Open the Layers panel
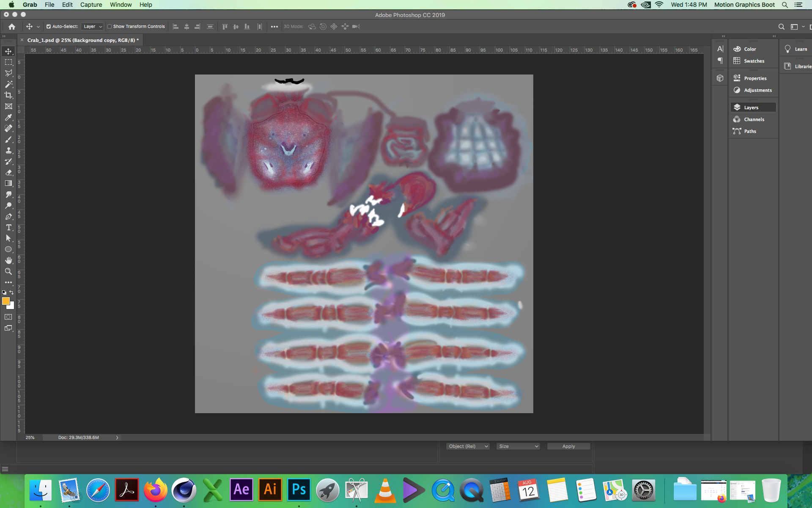812x508 pixels. tap(751, 108)
